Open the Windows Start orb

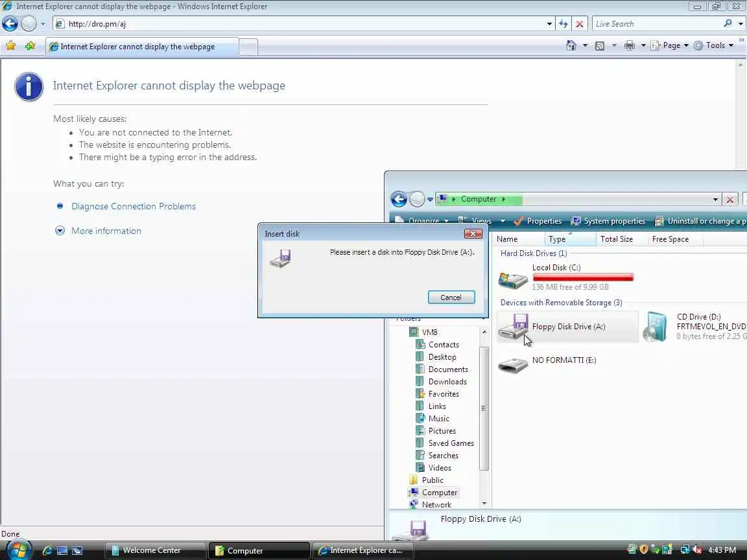pos(18,550)
